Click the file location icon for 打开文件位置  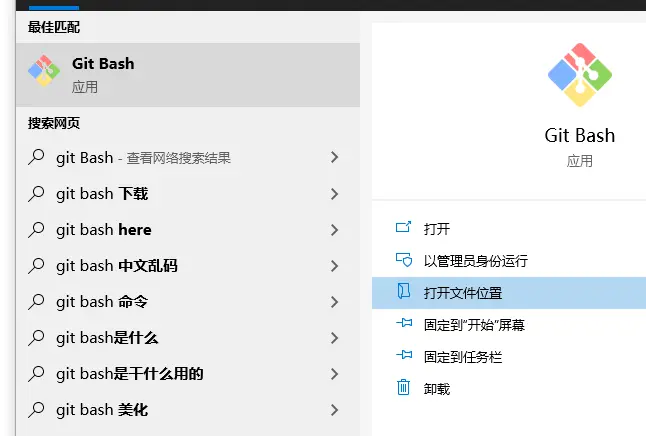click(x=404, y=291)
